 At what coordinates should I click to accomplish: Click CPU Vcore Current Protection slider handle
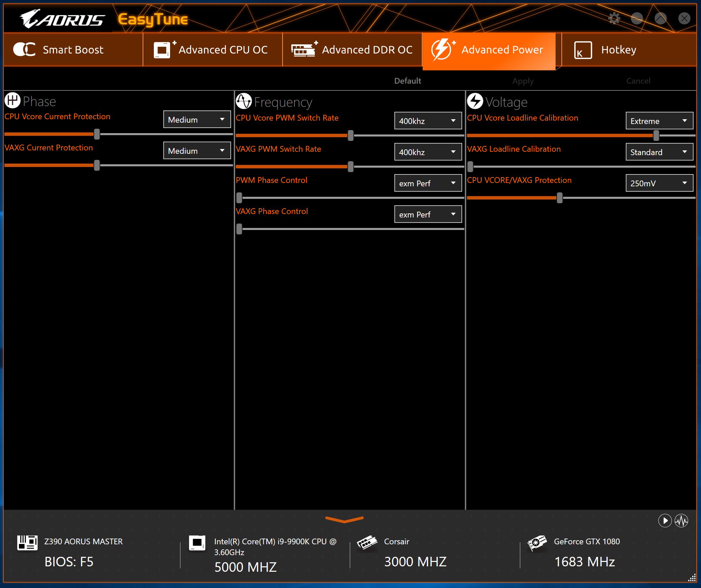[x=97, y=134]
